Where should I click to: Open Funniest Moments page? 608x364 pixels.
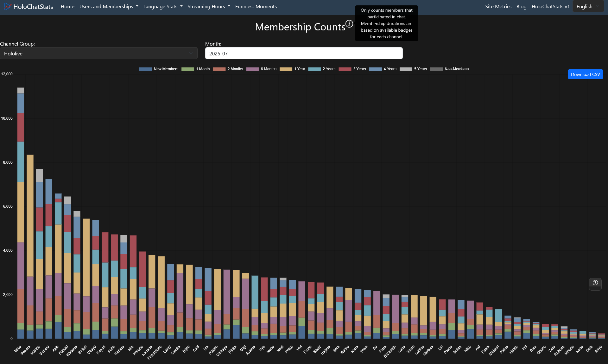pos(256,6)
